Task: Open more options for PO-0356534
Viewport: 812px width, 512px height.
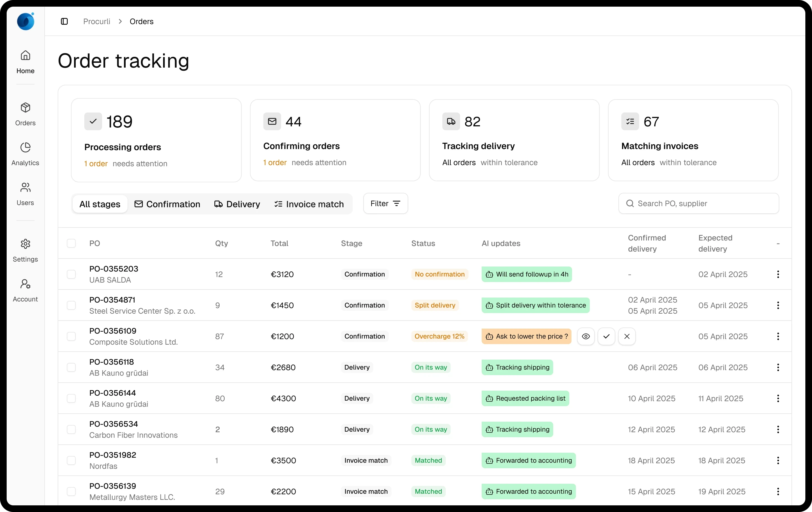Action: tap(778, 429)
